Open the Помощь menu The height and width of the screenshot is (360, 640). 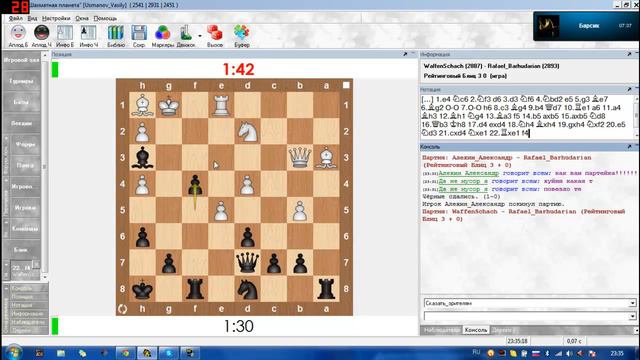pyautogui.click(x=105, y=18)
